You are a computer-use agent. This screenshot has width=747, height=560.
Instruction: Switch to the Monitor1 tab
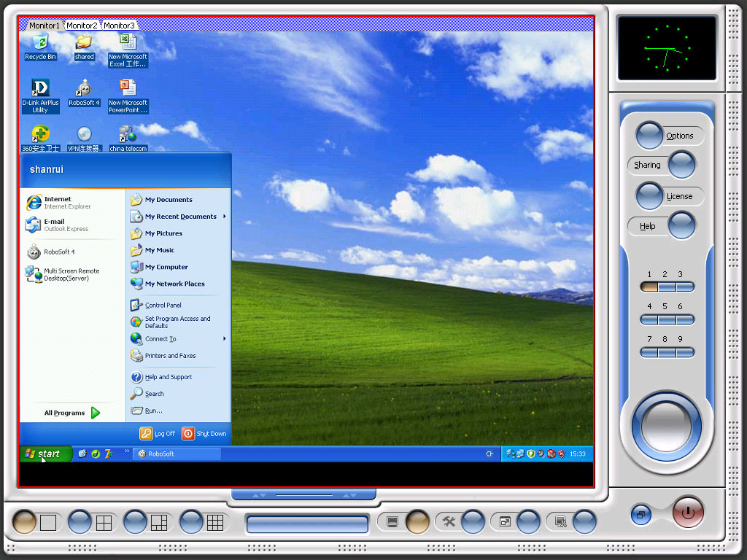[x=44, y=26]
